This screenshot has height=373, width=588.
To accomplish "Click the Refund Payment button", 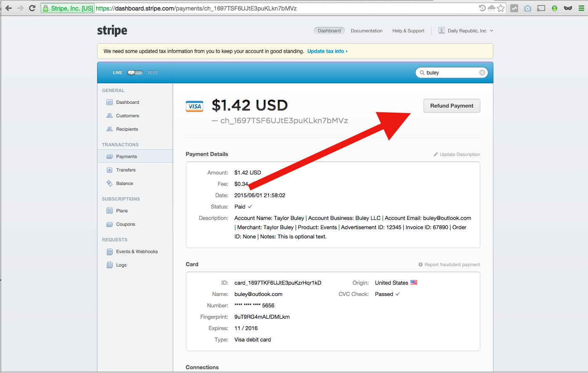I will [451, 106].
